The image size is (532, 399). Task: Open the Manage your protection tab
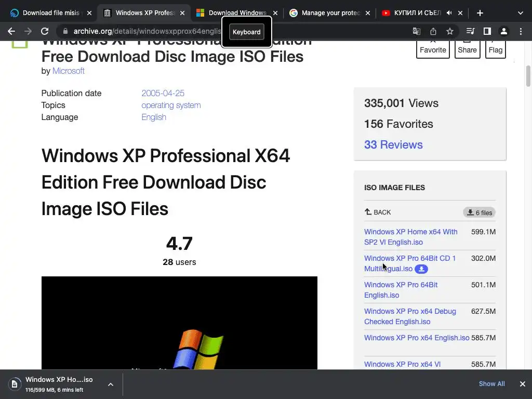(330, 13)
